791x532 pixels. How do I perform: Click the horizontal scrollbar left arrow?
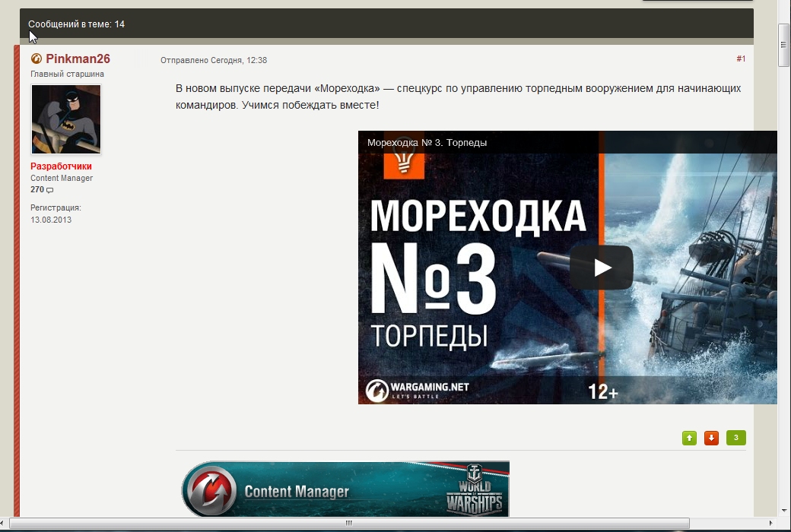[x=3, y=523]
